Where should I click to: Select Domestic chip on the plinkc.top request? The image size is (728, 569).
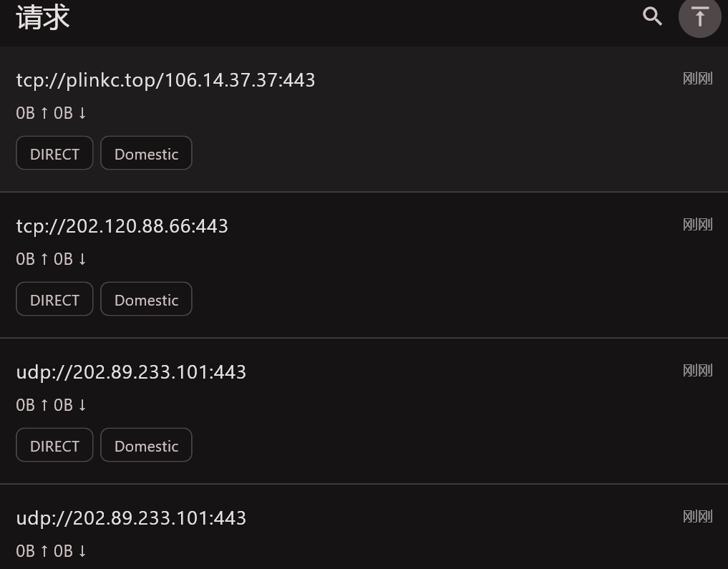click(x=146, y=153)
